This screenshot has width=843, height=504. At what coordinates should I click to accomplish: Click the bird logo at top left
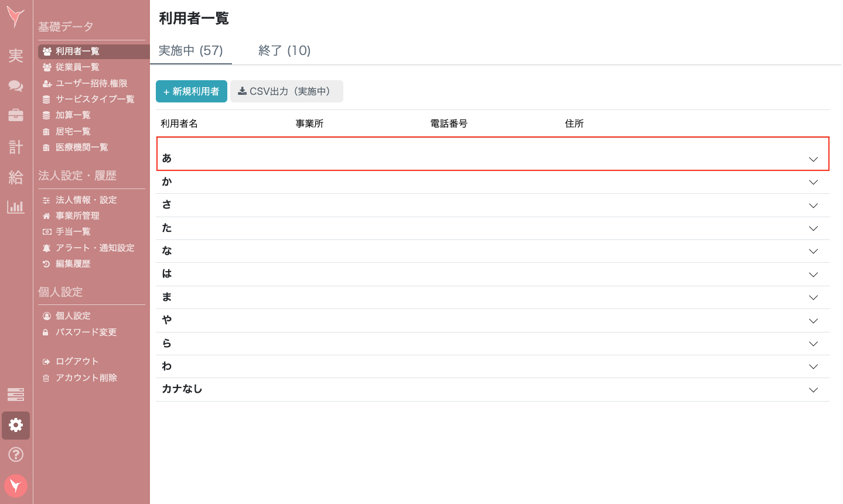(x=16, y=17)
